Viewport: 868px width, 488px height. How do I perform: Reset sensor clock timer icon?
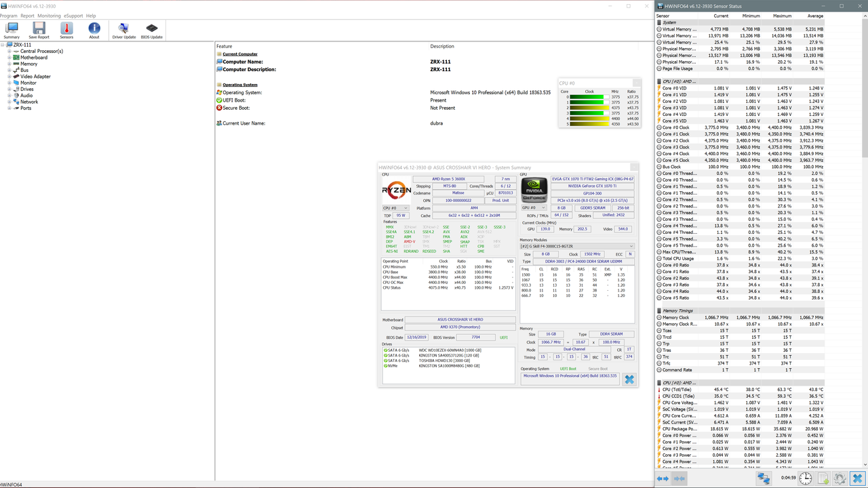tap(805, 479)
